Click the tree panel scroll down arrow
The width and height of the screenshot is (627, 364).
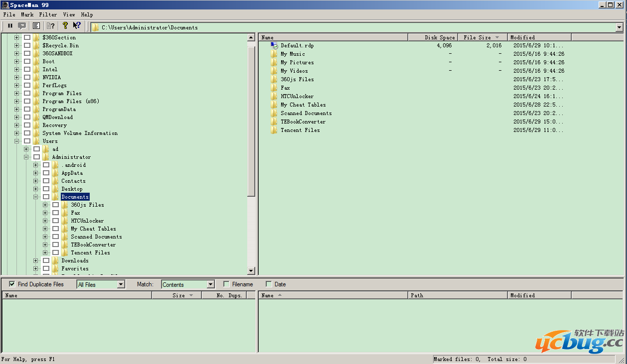point(251,271)
